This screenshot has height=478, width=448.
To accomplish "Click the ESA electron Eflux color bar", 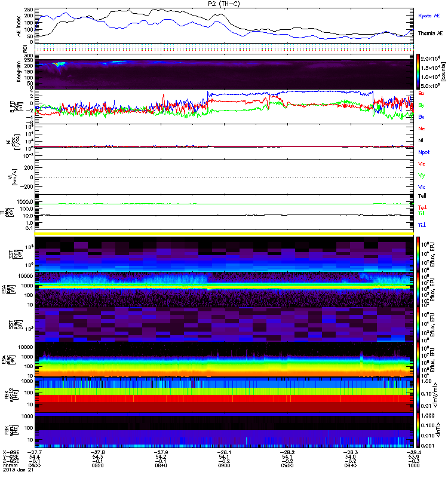I will (418, 360).
